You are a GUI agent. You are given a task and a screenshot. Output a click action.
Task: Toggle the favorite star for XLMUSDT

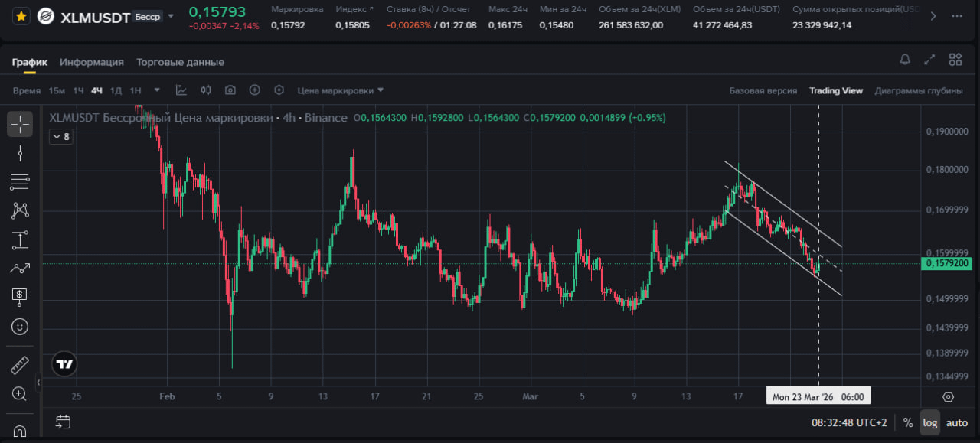tap(21, 16)
